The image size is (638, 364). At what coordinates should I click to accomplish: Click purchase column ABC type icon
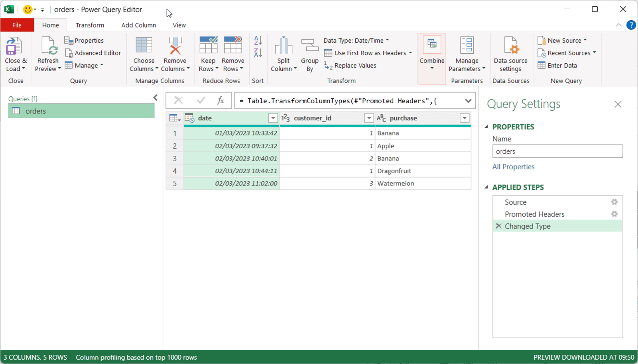pyautogui.click(x=381, y=118)
